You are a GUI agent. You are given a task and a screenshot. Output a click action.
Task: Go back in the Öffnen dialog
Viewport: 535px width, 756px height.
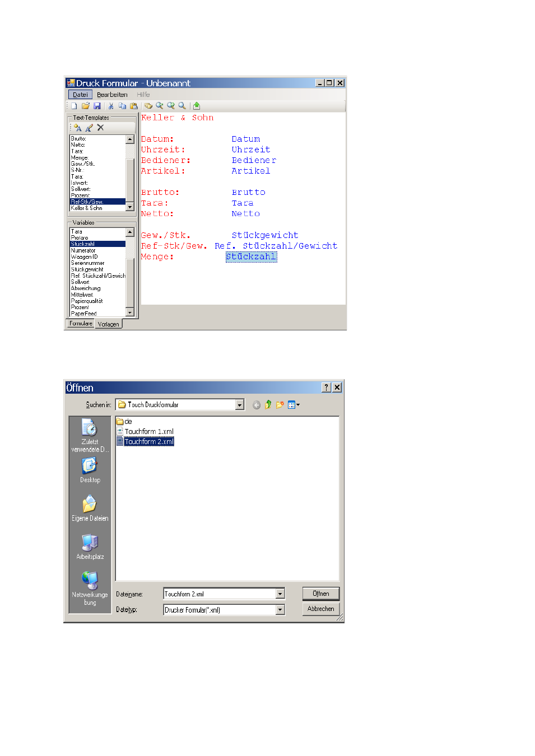click(257, 405)
